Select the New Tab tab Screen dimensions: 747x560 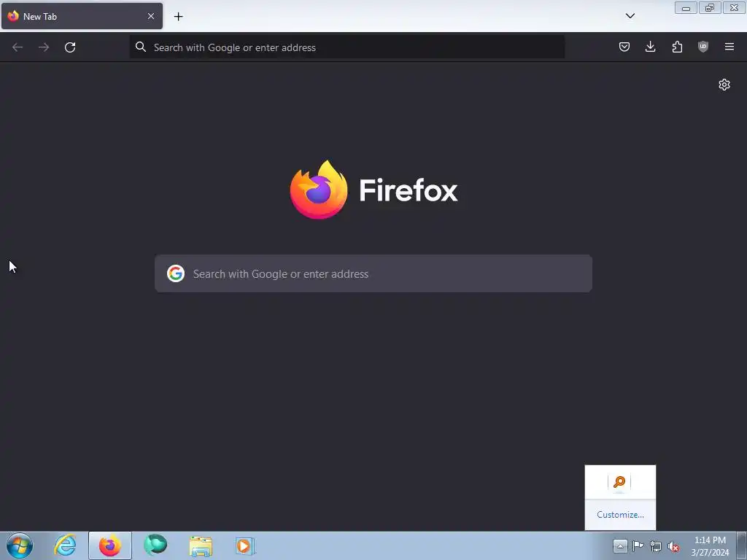82,16
